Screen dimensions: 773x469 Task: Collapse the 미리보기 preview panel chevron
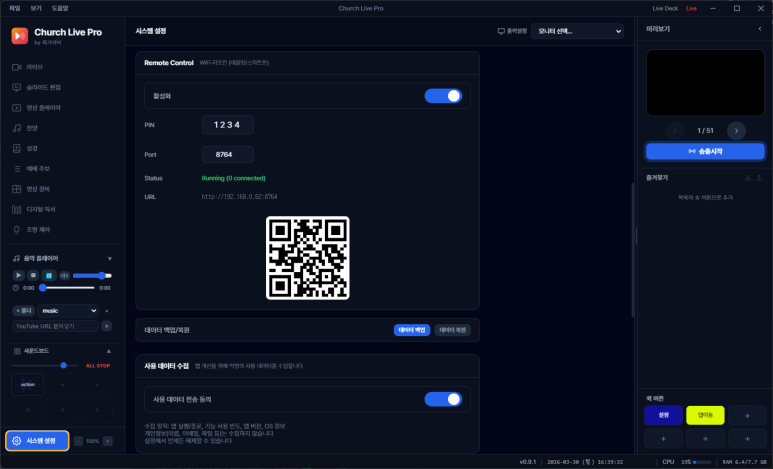coord(760,29)
